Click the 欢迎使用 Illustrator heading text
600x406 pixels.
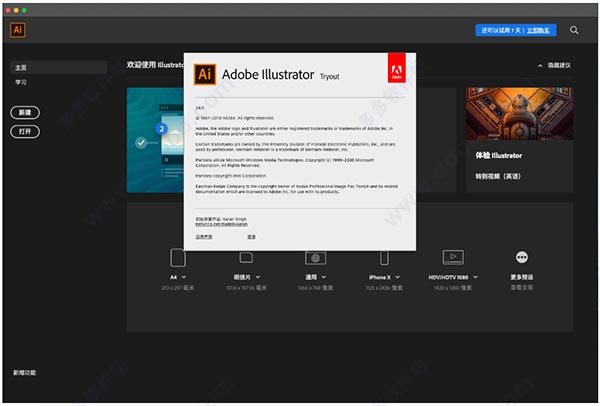coord(155,65)
